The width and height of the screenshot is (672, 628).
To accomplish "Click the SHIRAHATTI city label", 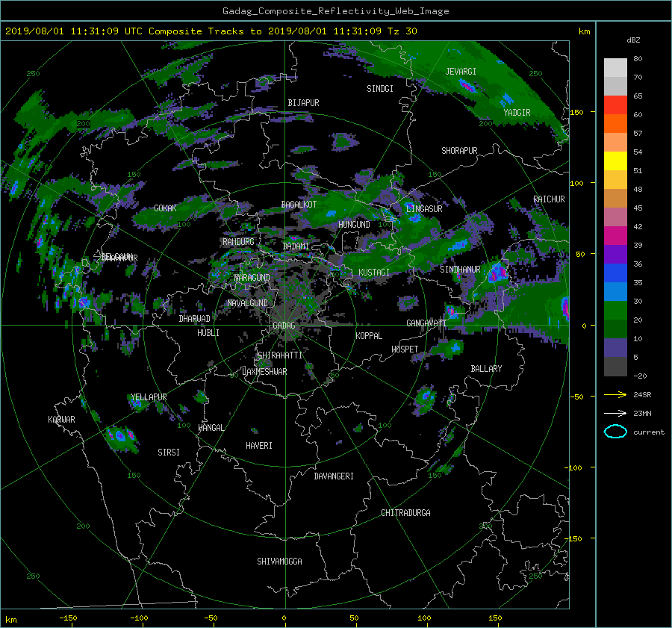I will coord(279,355).
